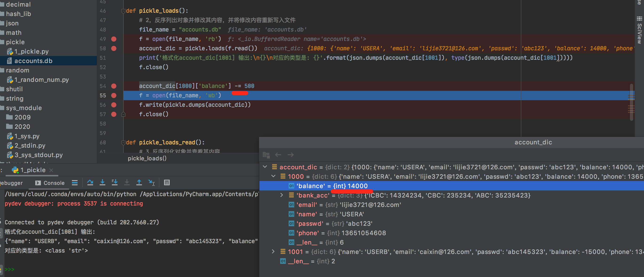Click the back arrow in account_dic popup
644x277 pixels.
coord(278,155)
